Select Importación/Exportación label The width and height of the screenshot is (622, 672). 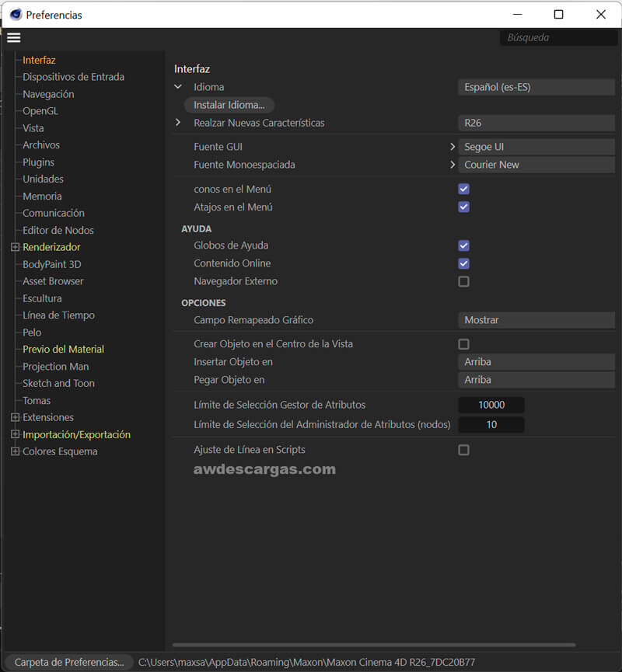click(x=76, y=434)
